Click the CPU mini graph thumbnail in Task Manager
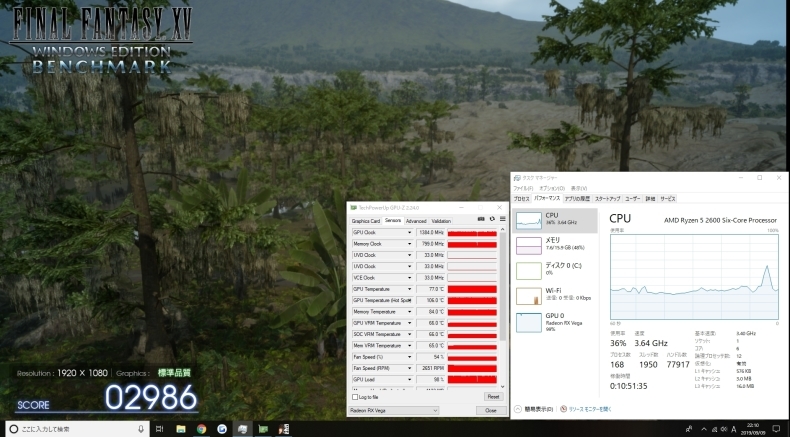The image size is (790, 437). [x=529, y=221]
